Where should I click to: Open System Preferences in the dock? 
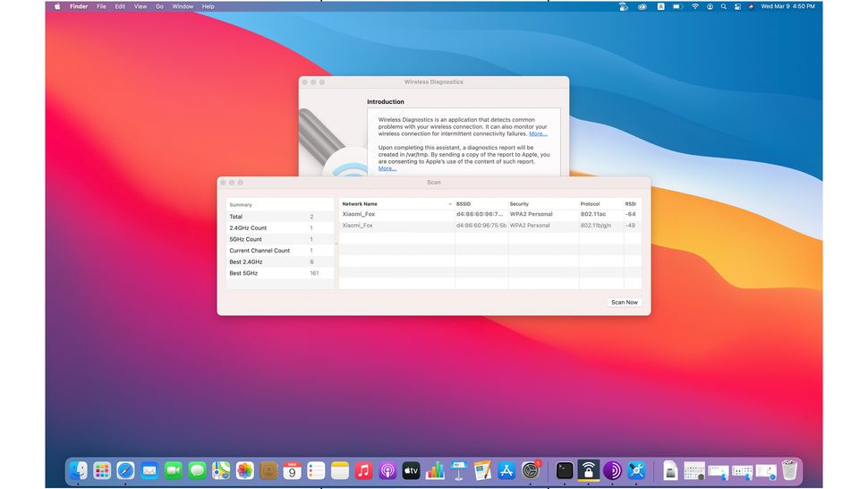[531, 471]
